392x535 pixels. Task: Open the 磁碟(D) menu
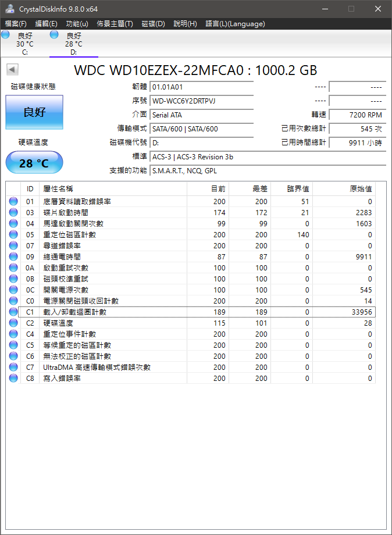tap(153, 23)
